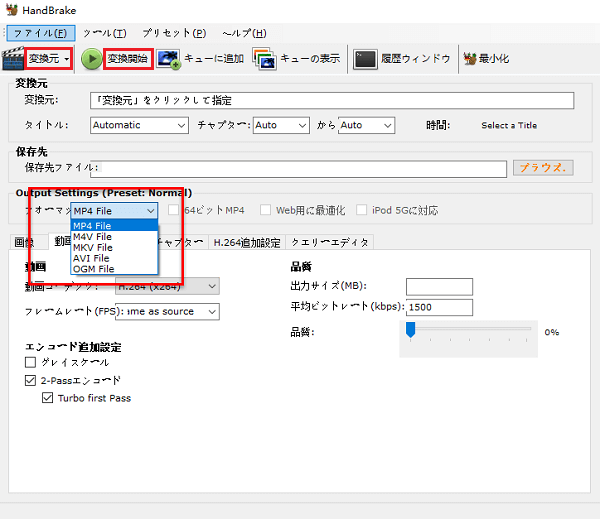Toggle the iPod 5Gに対応 checkbox
600x519 pixels.
(x=361, y=210)
